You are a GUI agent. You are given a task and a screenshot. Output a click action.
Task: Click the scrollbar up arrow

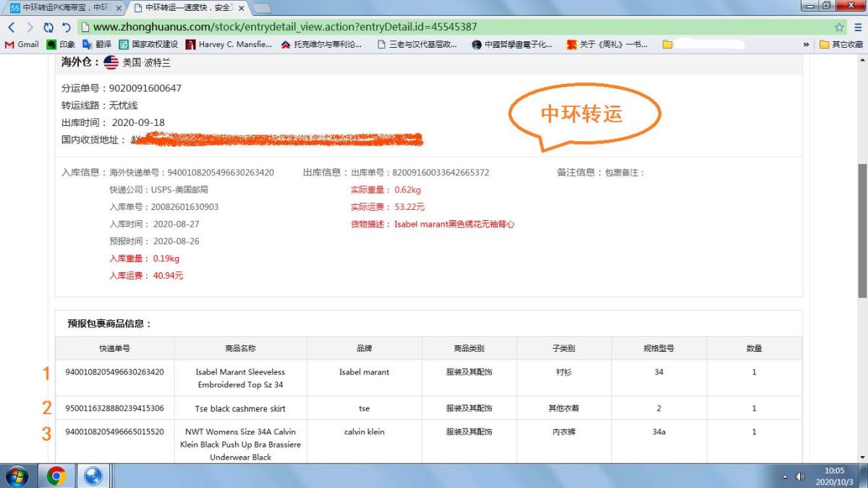pos(862,60)
